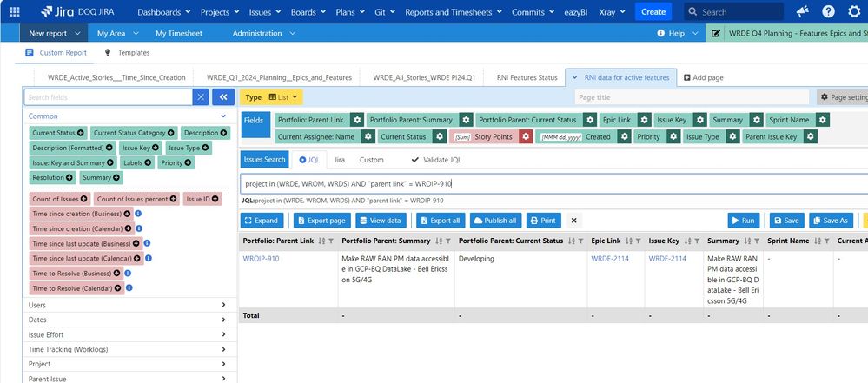Open the Type List selector

coord(271,97)
